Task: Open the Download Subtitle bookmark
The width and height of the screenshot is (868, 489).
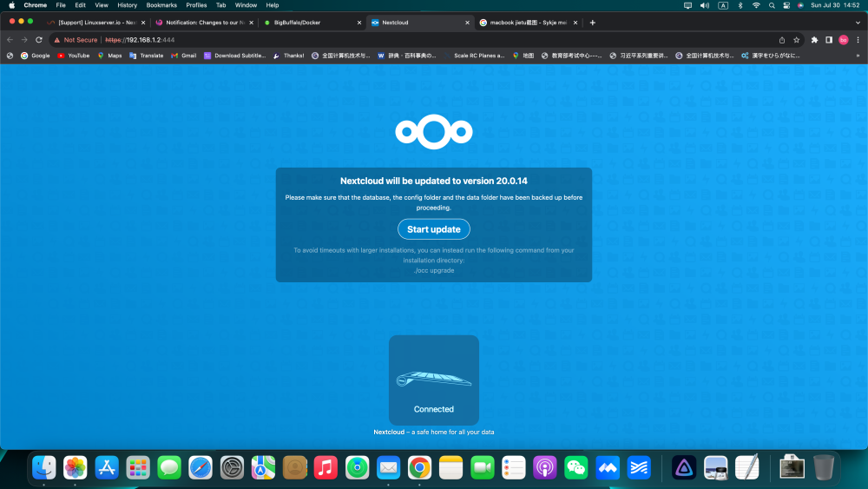Action: click(234, 56)
